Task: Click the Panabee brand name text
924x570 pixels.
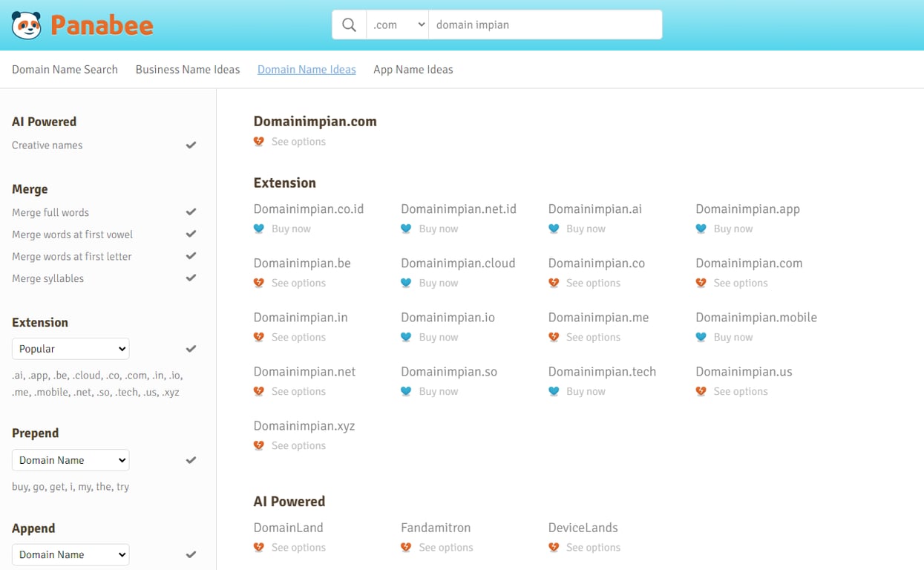Action: (x=102, y=25)
